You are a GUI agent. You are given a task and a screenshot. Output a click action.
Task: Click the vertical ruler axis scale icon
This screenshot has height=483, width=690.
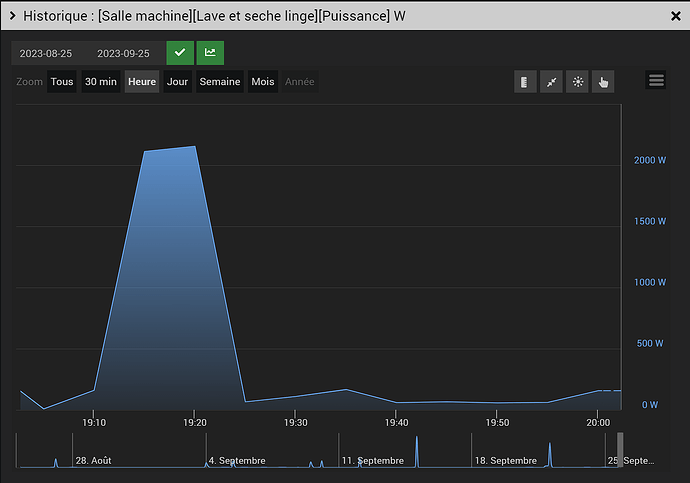tap(525, 82)
